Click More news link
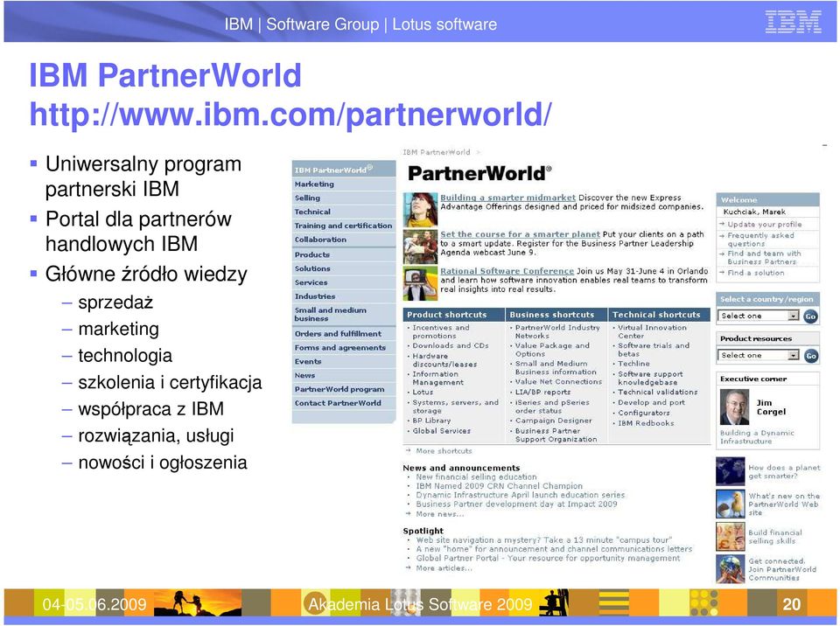This screenshot has width=840, height=626. point(440,514)
